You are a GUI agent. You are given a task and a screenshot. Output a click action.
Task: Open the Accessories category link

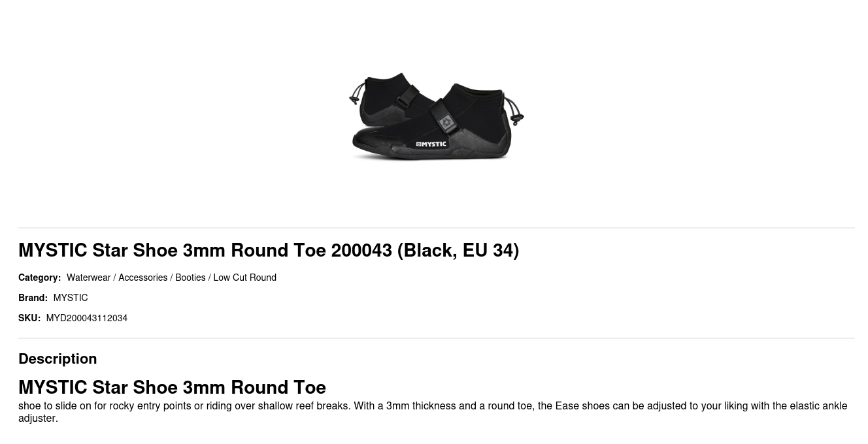[142, 277]
